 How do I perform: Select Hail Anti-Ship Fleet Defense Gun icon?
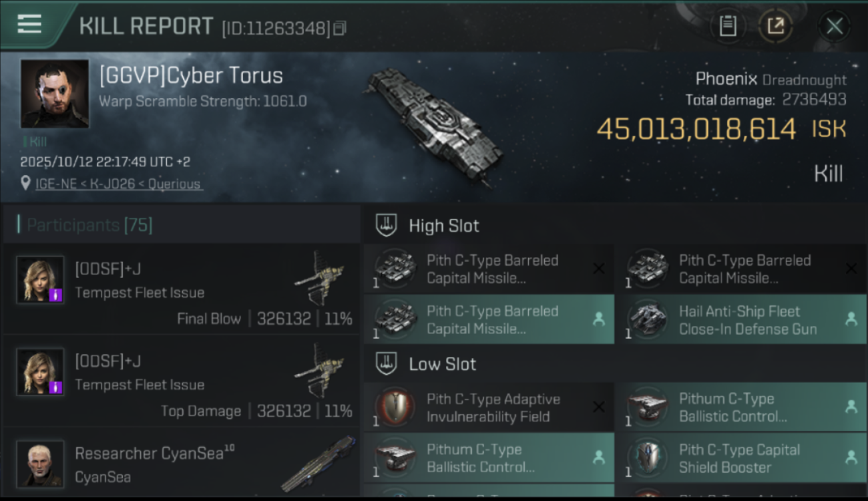(648, 319)
